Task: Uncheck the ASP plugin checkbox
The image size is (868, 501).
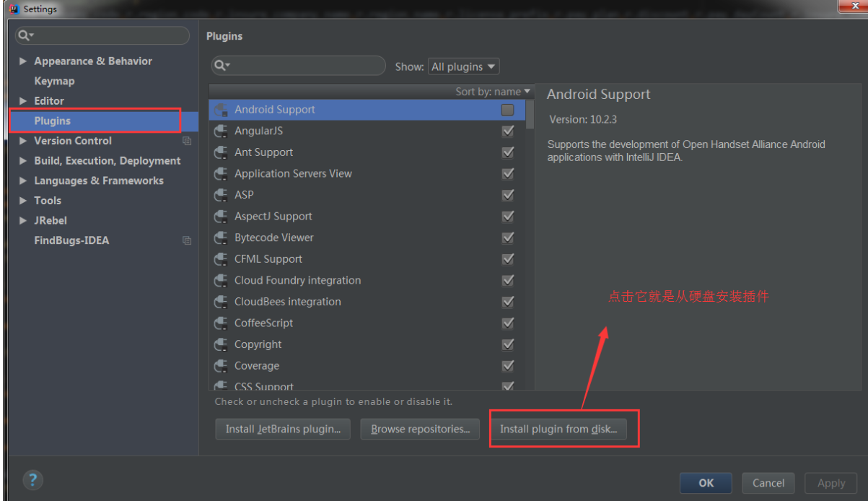Action: (508, 195)
